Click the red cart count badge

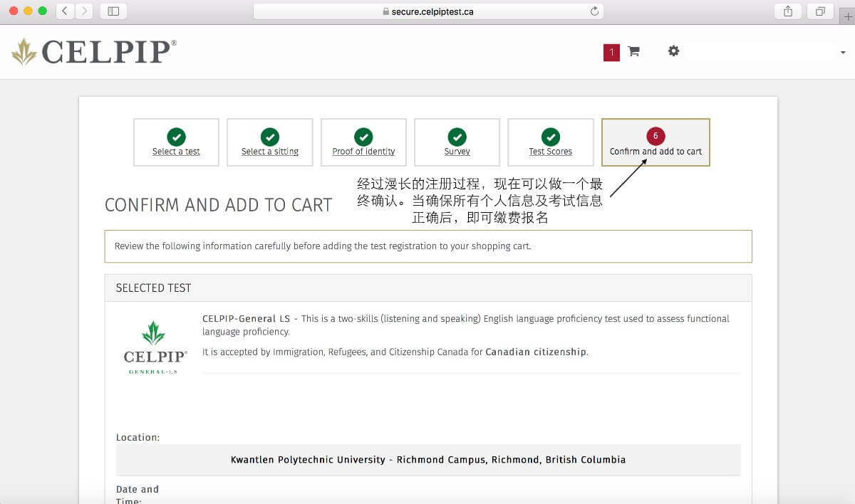[x=611, y=52]
